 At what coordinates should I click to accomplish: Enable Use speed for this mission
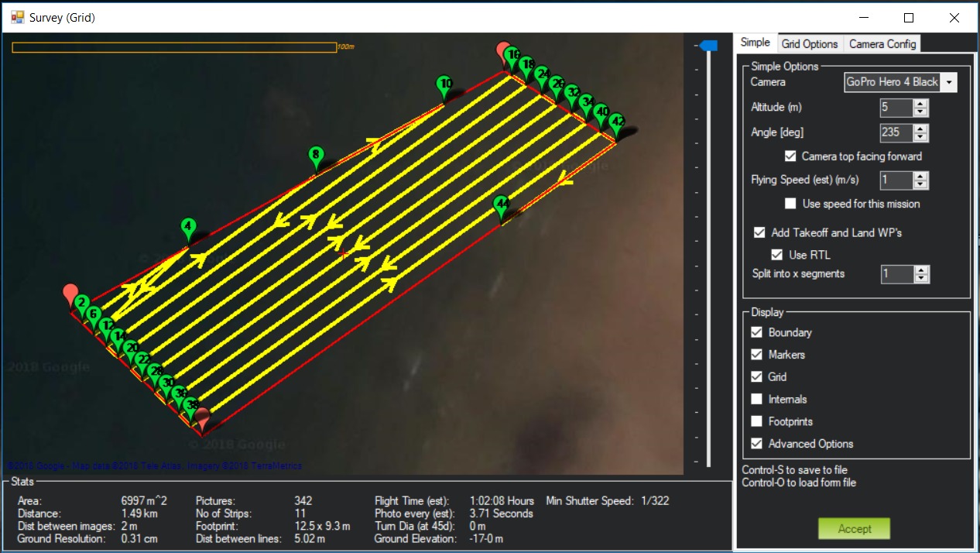click(790, 204)
